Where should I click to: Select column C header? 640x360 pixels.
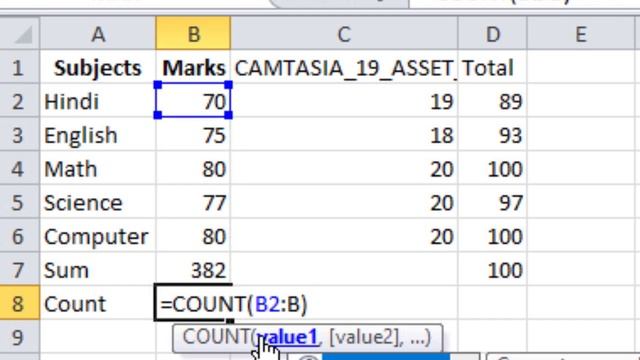[x=344, y=33]
